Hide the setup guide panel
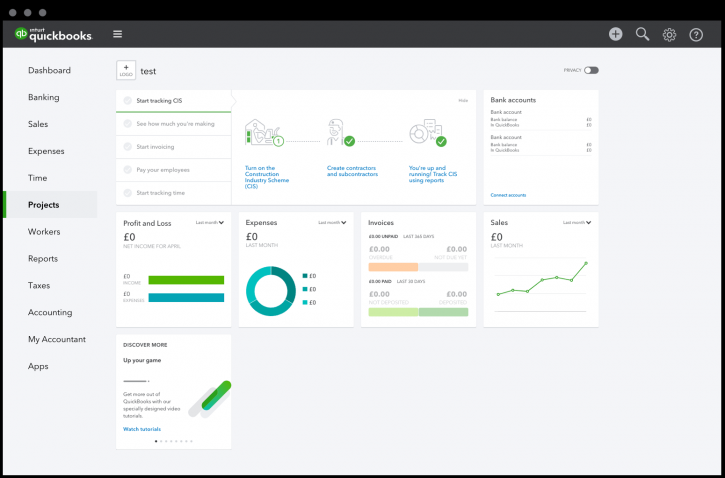This screenshot has height=478, width=725. click(x=463, y=100)
